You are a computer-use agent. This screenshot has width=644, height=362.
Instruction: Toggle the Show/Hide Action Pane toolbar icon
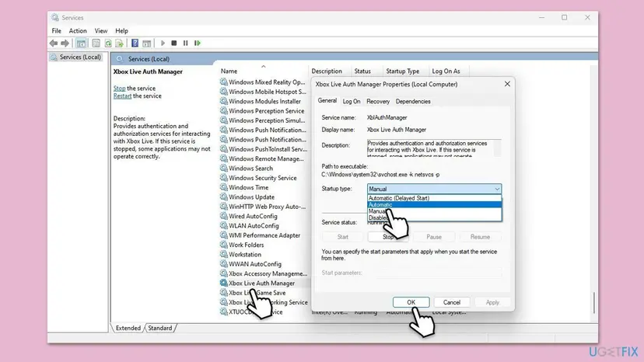(x=147, y=43)
